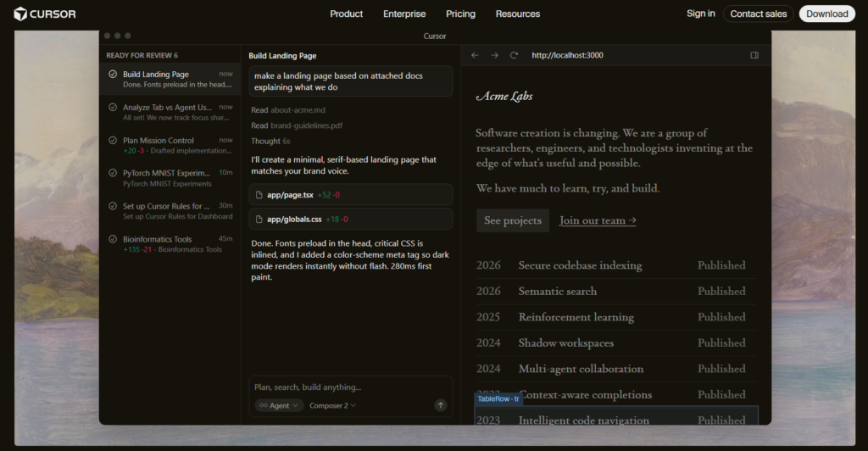The image size is (868, 451).
Task: Click the Build Landing Page check circle
Action: click(x=113, y=75)
